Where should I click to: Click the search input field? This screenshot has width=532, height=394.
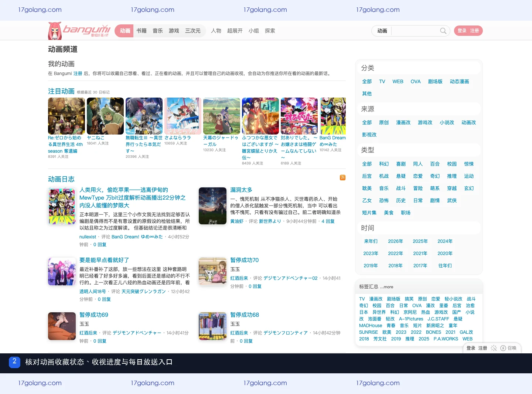415,31
